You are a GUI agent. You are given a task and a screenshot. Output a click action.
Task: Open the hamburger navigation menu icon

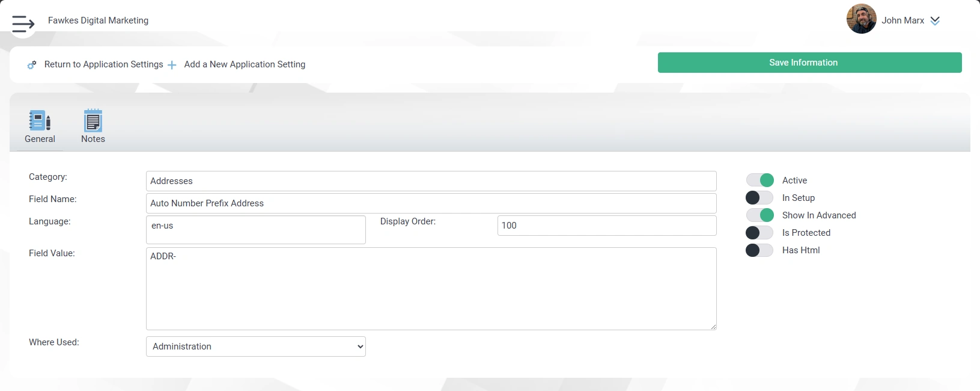pos(23,23)
